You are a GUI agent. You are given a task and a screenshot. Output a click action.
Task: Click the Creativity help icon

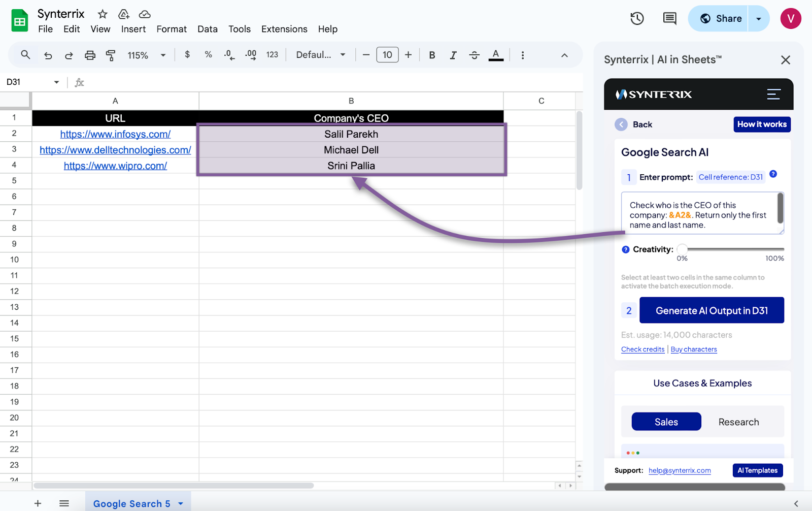[626, 249]
